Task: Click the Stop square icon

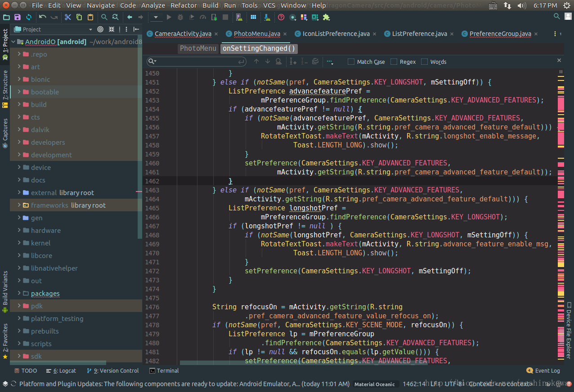Action: [x=225, y=17]
